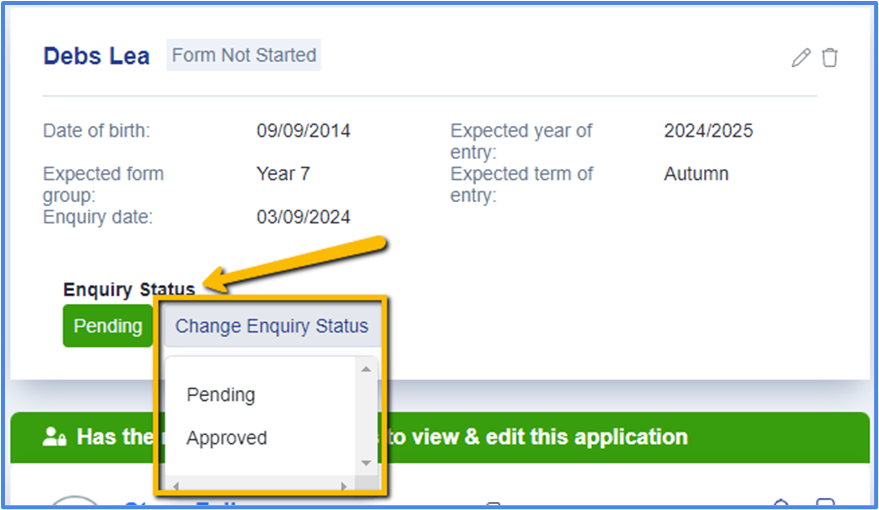
Task: Choose Approved from the status list
Action: (x=227, y=438)
